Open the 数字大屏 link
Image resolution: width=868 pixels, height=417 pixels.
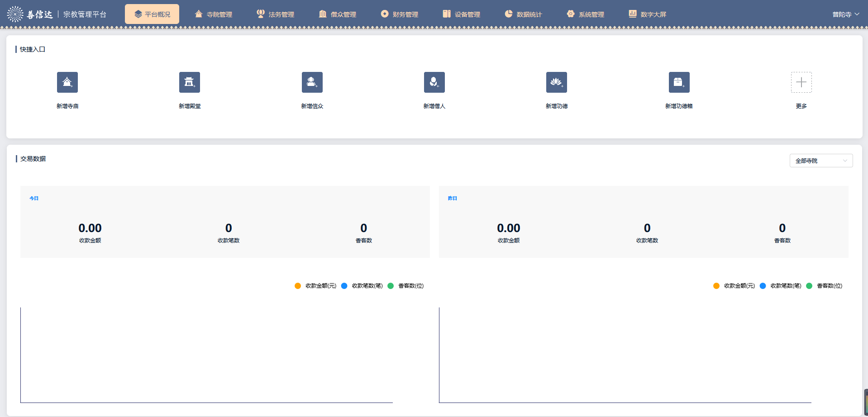tap(647, 14)
